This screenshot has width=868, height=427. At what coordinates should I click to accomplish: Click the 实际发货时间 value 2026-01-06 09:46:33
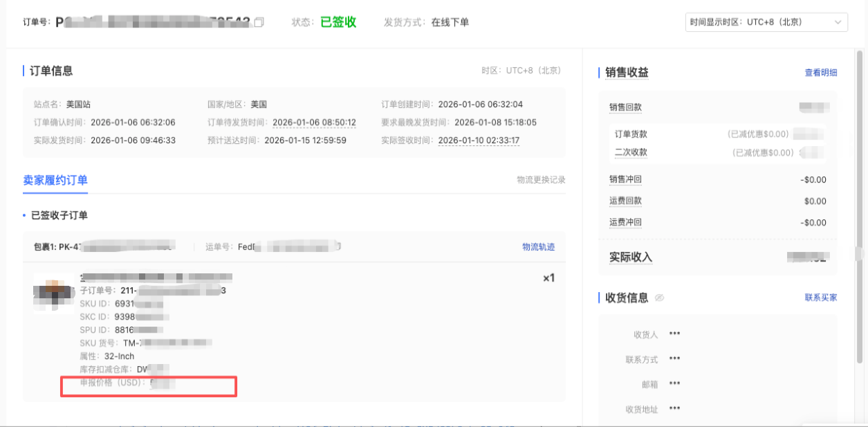coord(133,140)
